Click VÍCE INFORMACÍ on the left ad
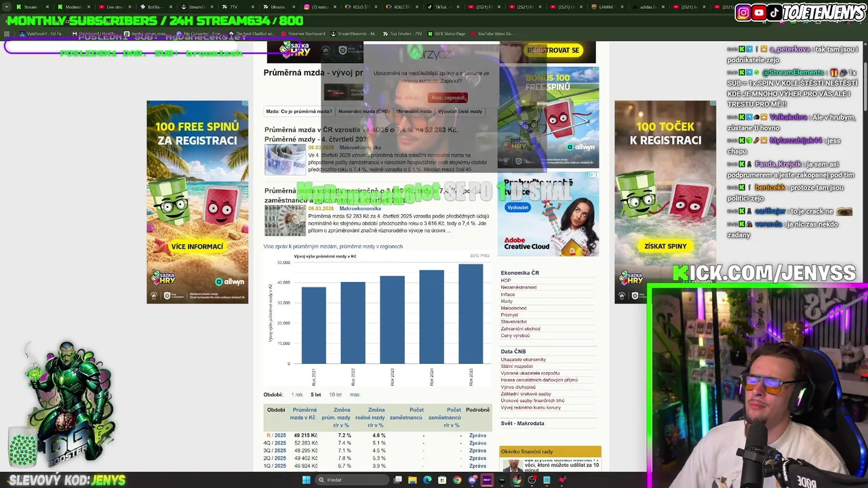This screenshot has height=488, width=868. click(197, 247)
